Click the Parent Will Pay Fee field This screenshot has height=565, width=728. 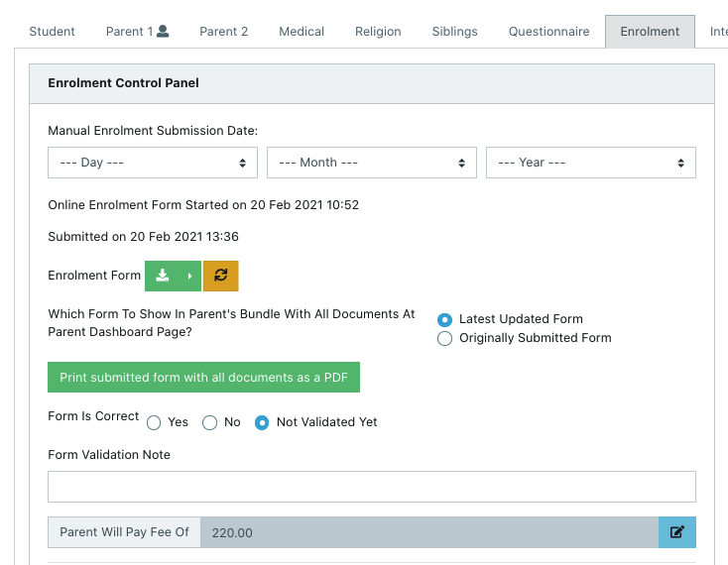click(x=428, y=532)
